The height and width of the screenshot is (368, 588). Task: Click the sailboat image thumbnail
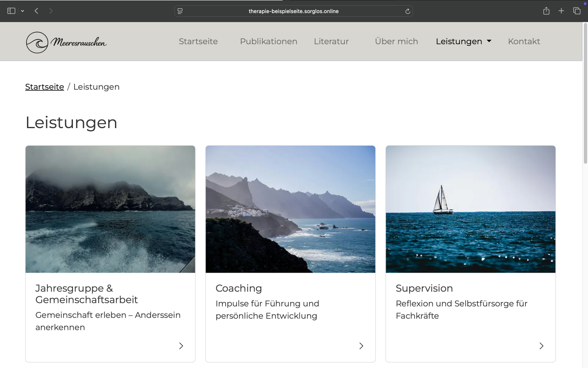click(x=470, y=209)
